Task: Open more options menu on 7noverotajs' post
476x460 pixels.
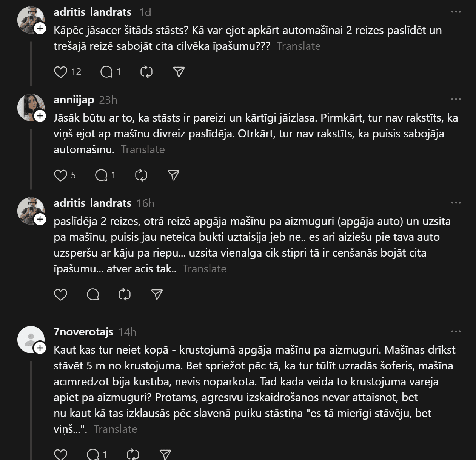Action: 456,331
